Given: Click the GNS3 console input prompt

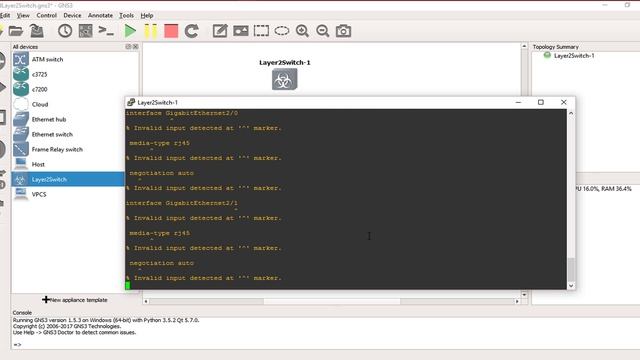Looking at the screenshot, I should tap(17, 345).
